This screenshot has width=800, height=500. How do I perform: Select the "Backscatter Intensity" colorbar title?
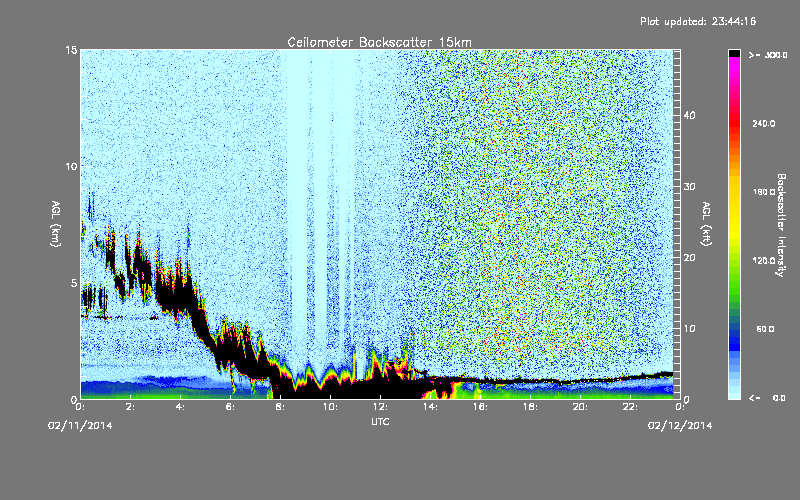pyautogui.click(x=781, y=225)
